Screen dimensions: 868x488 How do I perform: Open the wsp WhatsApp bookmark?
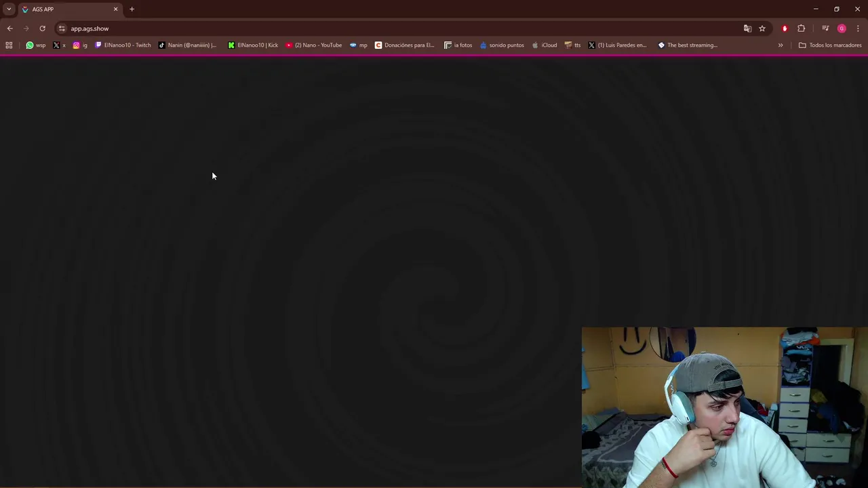pyautogui.click(x=36, y=45)
